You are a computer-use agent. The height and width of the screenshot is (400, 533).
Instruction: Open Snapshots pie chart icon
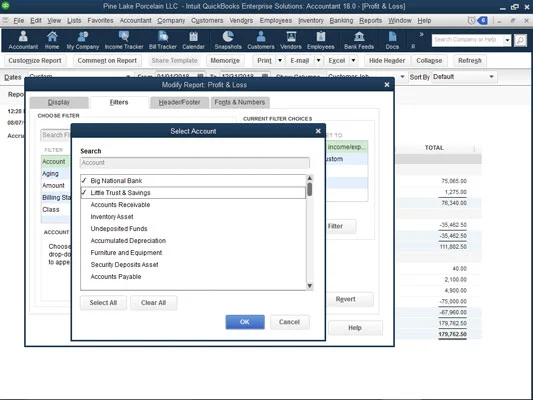coord(228,40)
